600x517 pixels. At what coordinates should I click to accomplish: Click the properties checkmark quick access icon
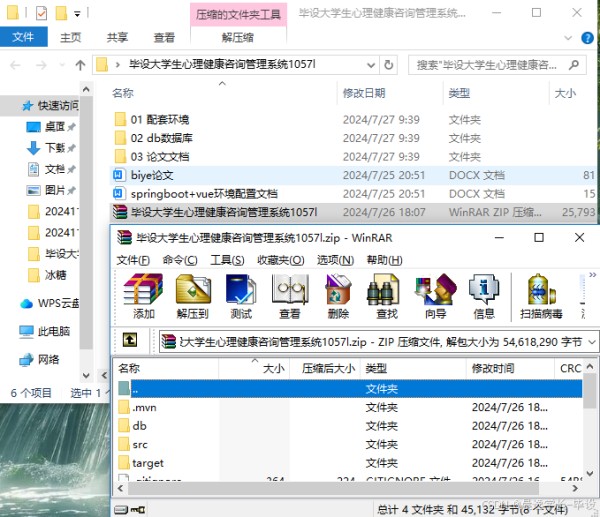(x=41, y=13)
